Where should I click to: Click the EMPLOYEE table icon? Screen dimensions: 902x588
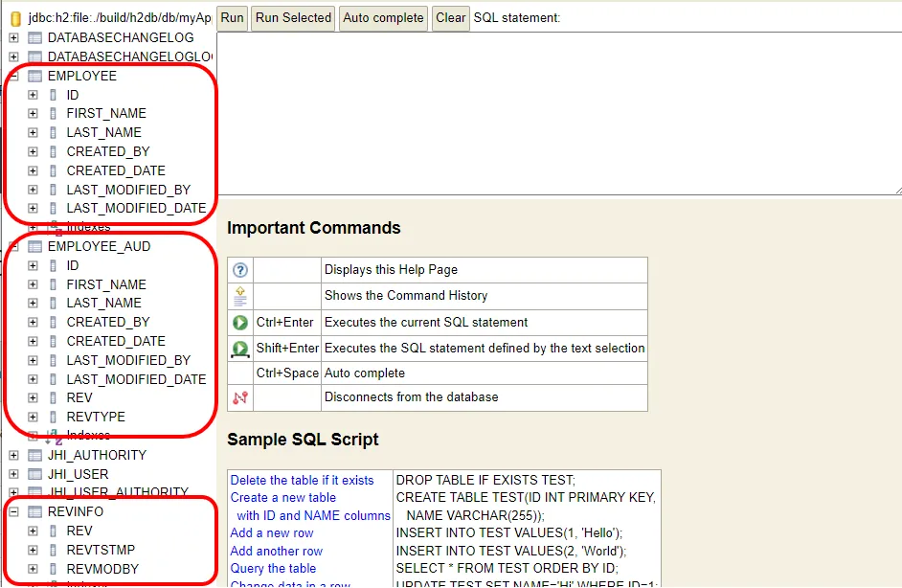35,76
